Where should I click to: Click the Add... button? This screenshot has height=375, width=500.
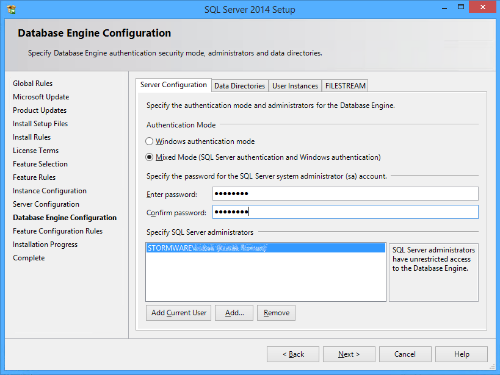click(234, 313)
